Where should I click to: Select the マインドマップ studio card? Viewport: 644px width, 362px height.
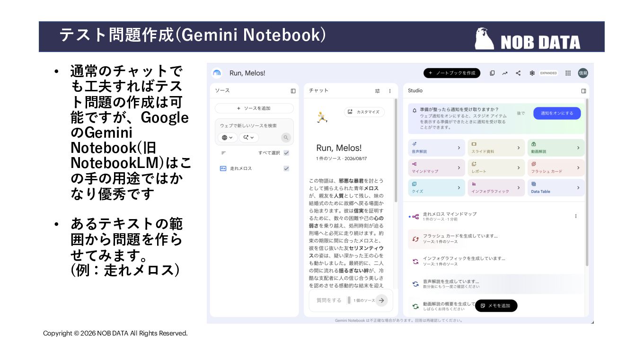point(436,168)
